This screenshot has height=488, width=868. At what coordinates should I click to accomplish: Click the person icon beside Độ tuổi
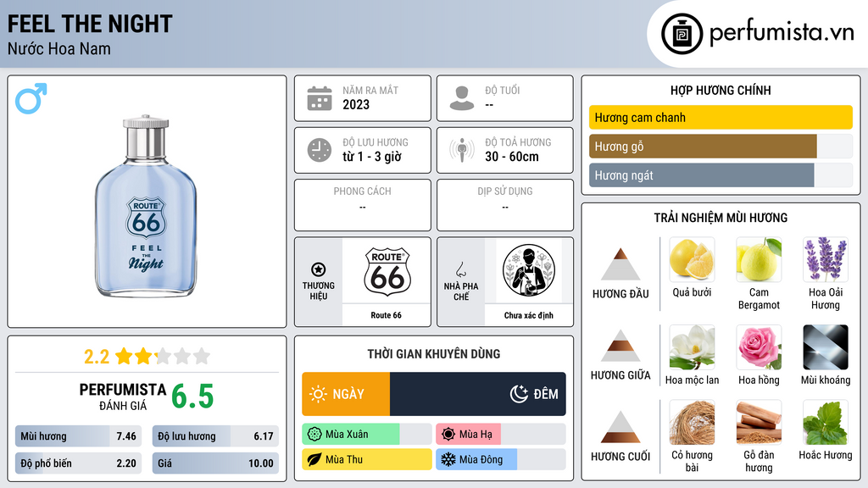click(x=462, y=98)
